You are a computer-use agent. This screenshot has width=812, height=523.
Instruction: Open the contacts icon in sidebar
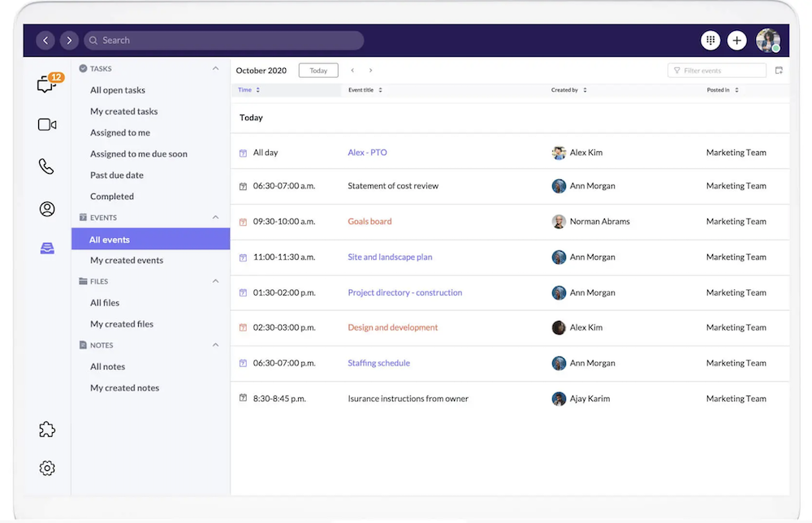(x=47, y=209)
